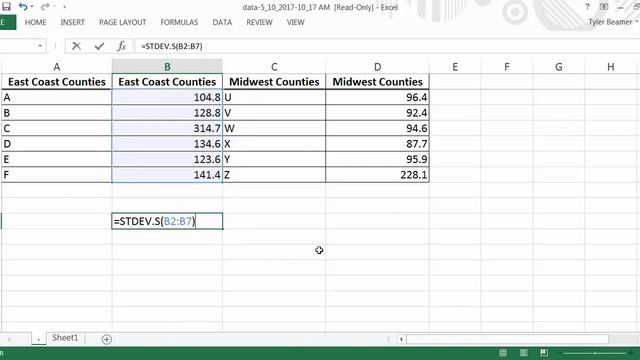This screenshot has height=360, width=640.
Task: Switch to Page Break Preview
Action: pyautogui.click(x=544, y=353)
